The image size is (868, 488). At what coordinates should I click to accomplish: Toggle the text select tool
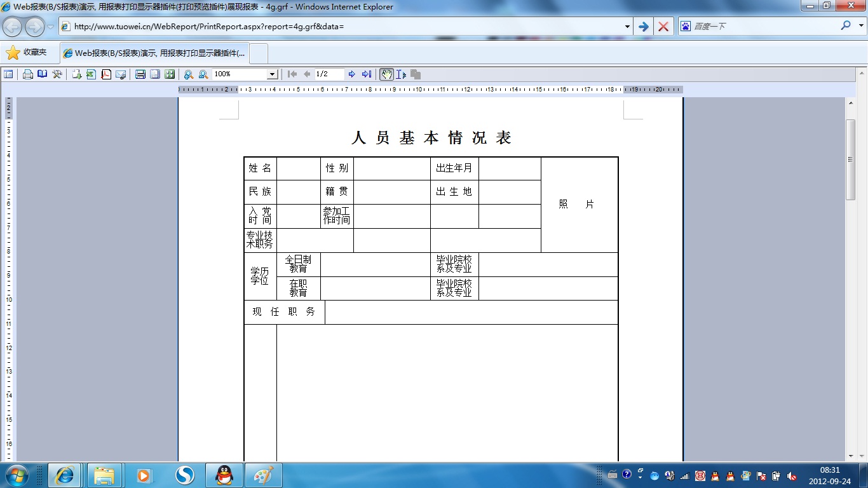(401, 74)
